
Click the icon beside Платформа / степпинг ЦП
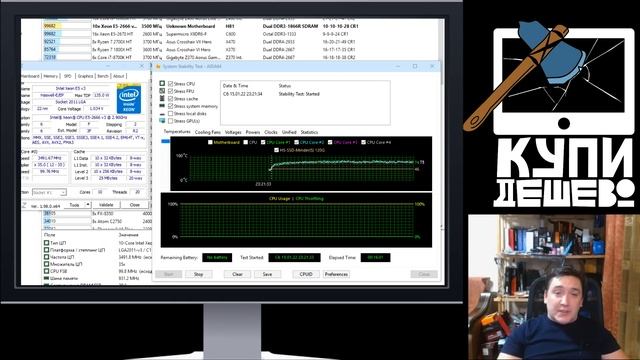pos(47,250)
